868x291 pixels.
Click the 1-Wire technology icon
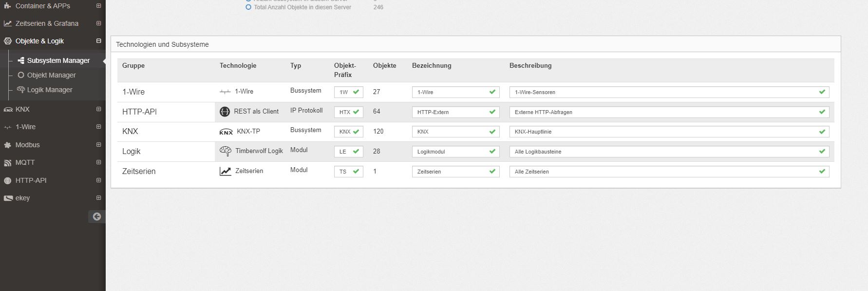point(225,92)
